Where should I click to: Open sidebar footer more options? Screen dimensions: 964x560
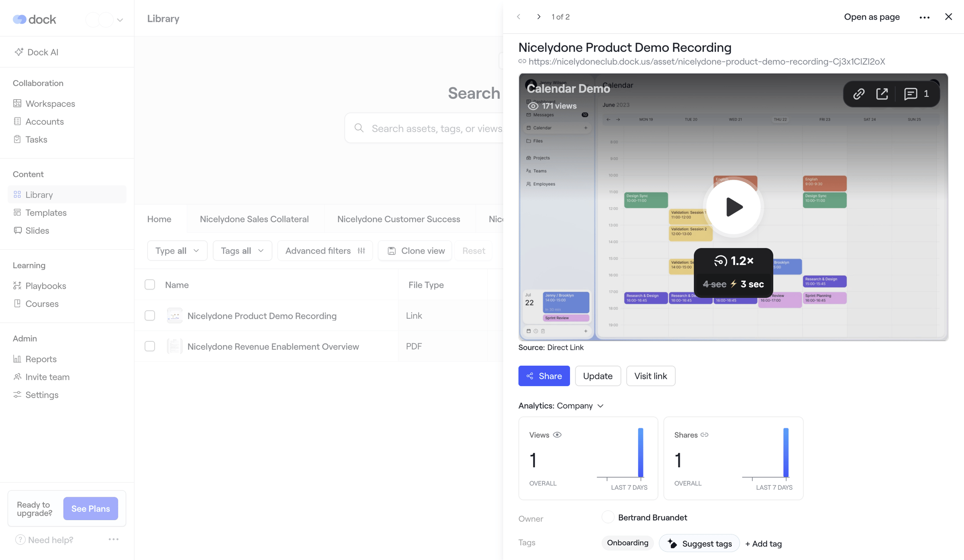pyautogui.click(x=113, y=540)
